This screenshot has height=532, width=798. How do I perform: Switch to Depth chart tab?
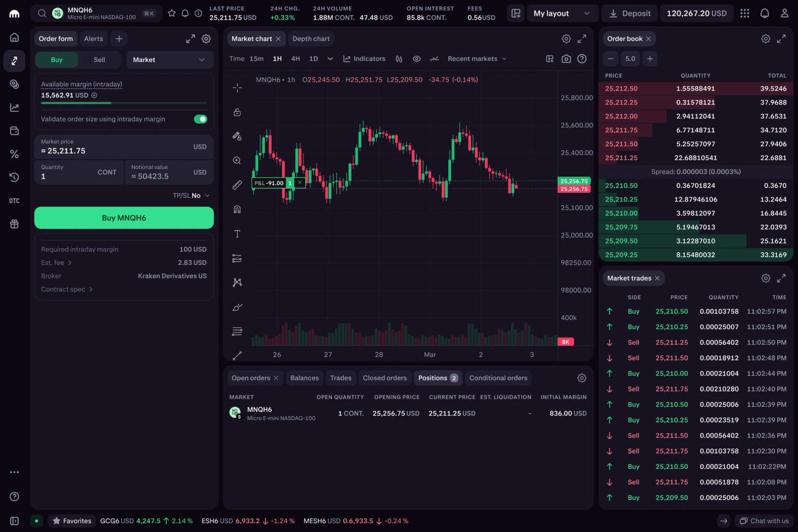tap(311, 38)
